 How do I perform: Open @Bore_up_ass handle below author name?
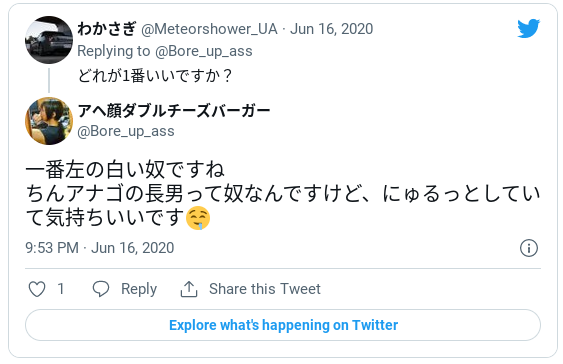click(126, 131)
